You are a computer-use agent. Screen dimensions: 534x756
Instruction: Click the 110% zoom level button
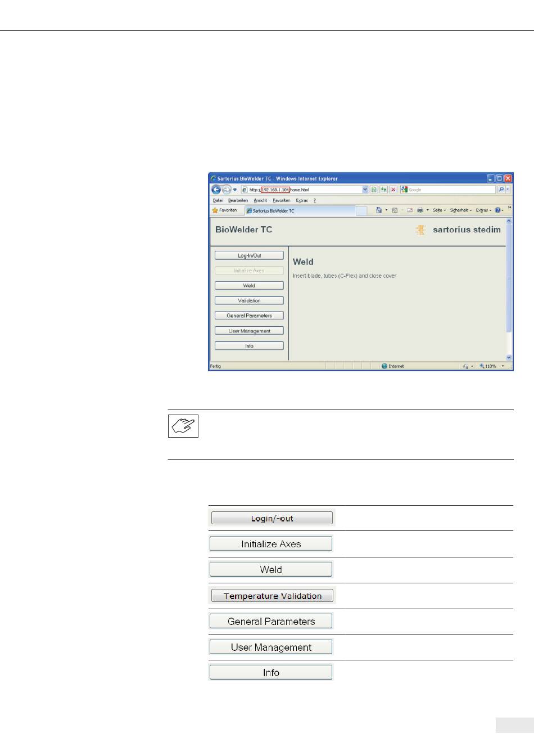coord(487,366)
